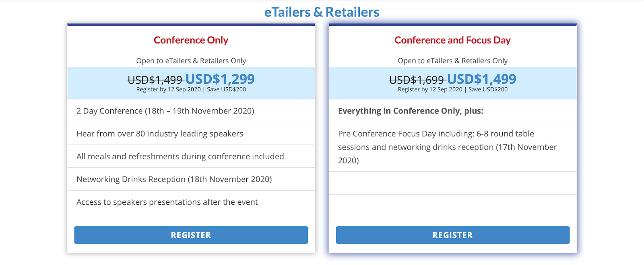Click left card's Register by 12 Sep note
Screen dimensions: 644x265
(x=168, y=89)
